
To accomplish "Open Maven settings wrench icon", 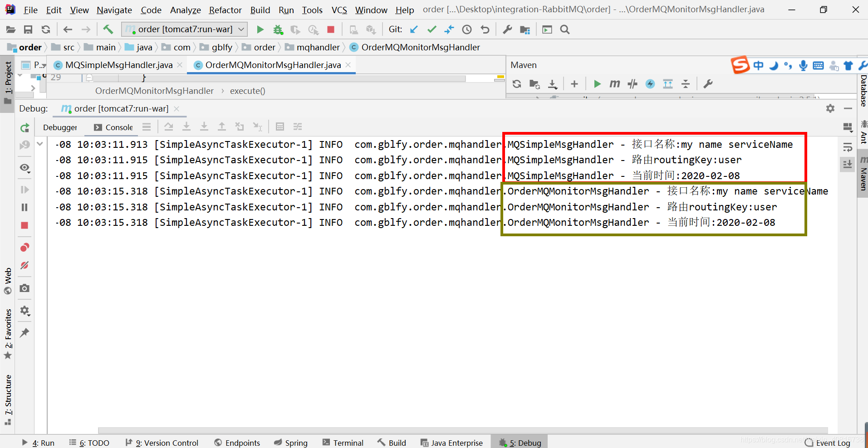I will pos(708,84).
